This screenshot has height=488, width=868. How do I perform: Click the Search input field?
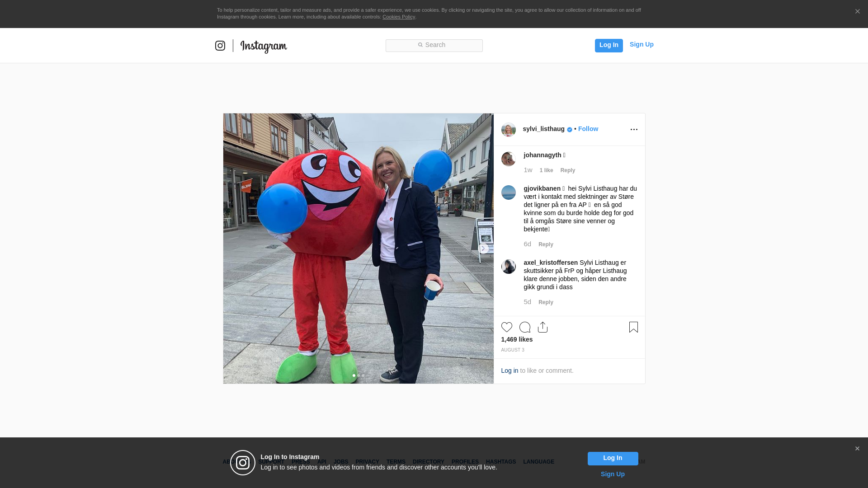[434, 45]
